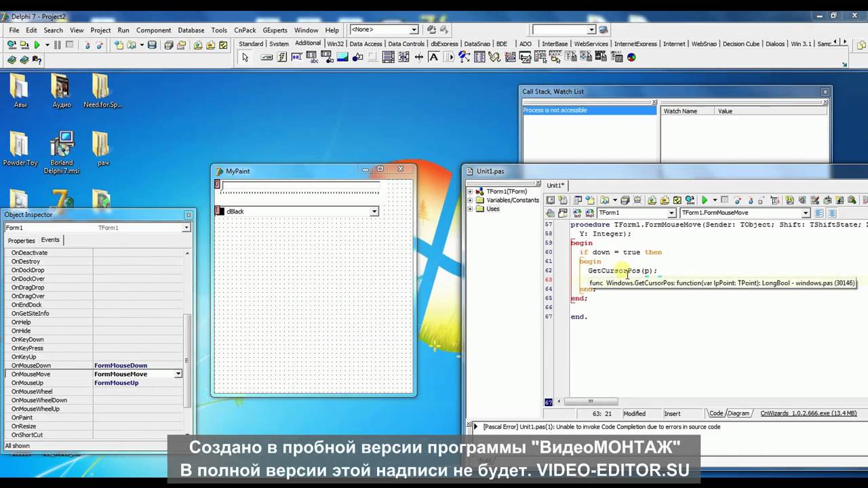Click the Save All icon in main toolbar
The image size is (868, 488).
point(169,45)
